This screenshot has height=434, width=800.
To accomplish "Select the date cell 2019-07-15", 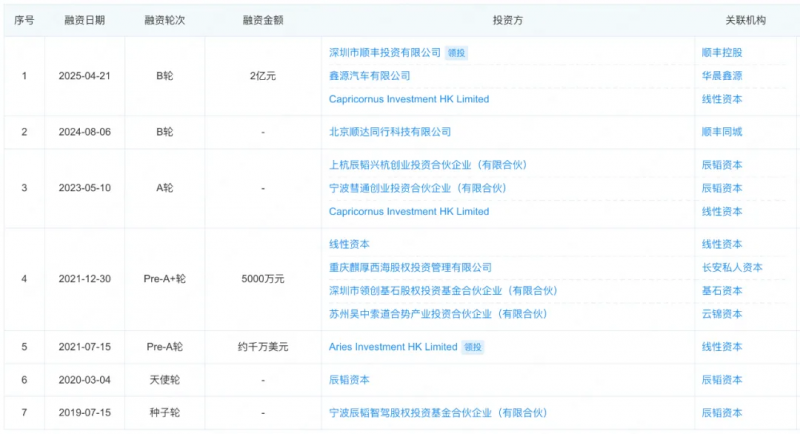I will (85, 413).
